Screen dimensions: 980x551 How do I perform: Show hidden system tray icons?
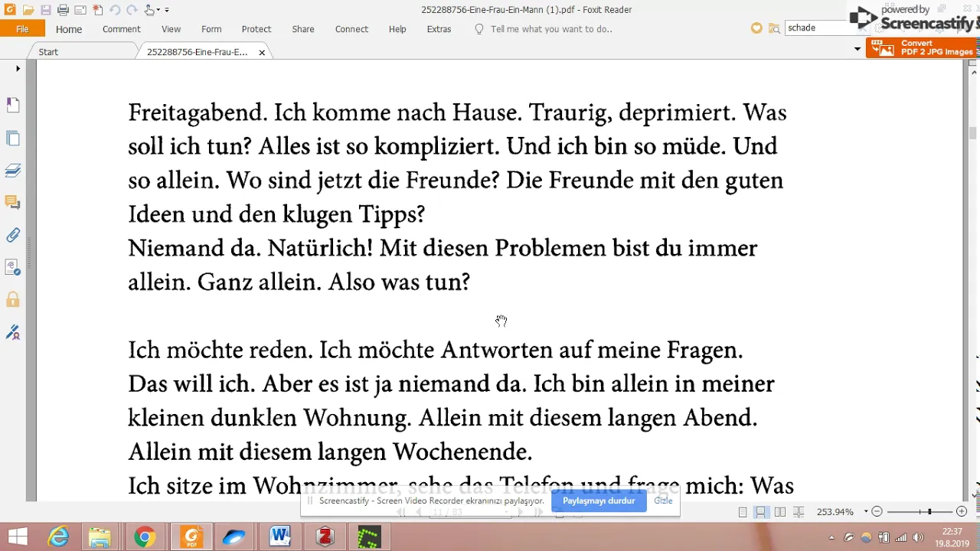(x=832, y=537)
